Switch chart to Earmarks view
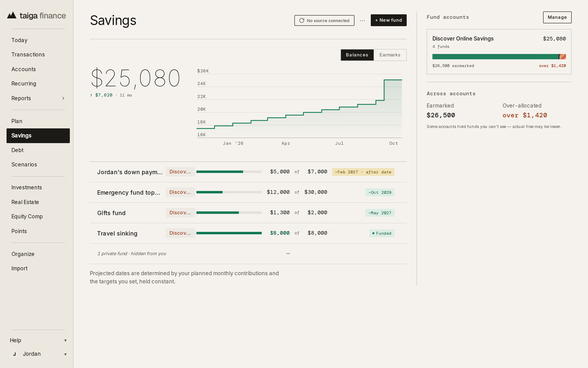Screen dimensions: 588x368 click(x=390, y=55)
